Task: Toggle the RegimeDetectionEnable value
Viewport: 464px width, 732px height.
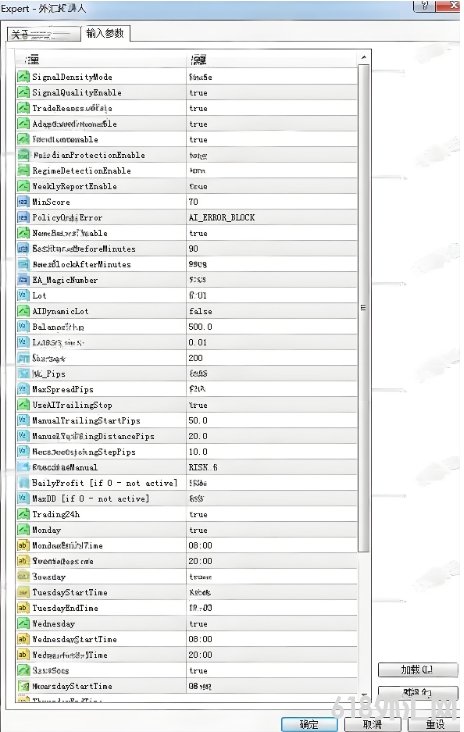Action: [272, 170]
